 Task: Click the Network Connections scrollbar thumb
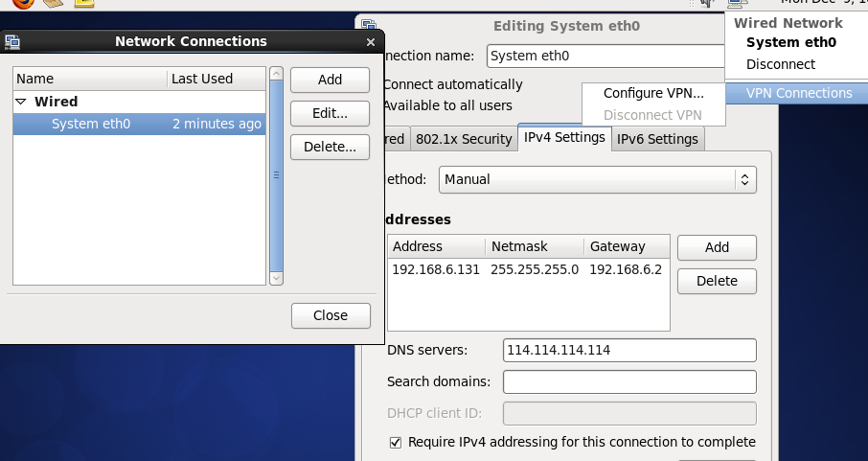pos(276,175)
